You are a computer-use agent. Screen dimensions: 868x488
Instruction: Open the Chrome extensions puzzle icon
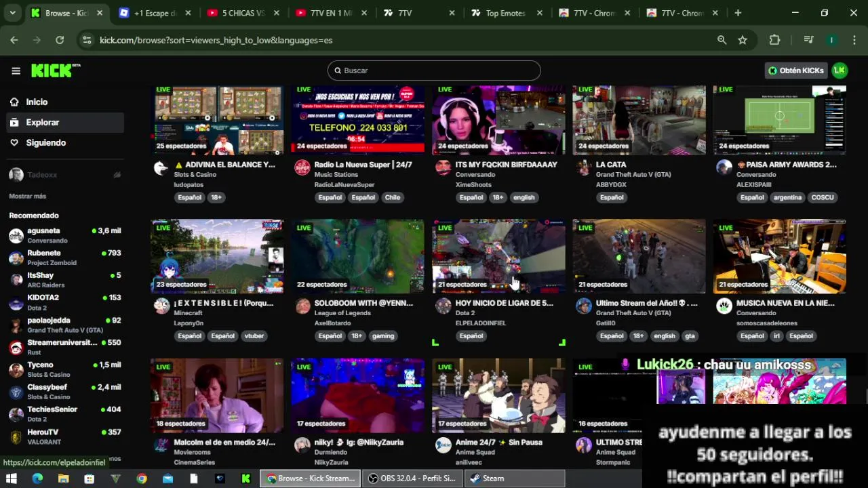(774, 40)
